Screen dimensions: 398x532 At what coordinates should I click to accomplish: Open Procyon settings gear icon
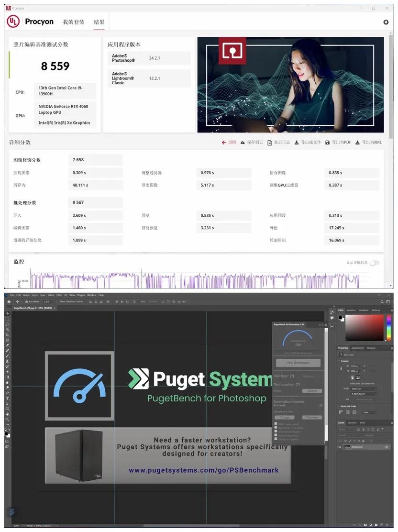pyautogui.click(x=386, y=22)
